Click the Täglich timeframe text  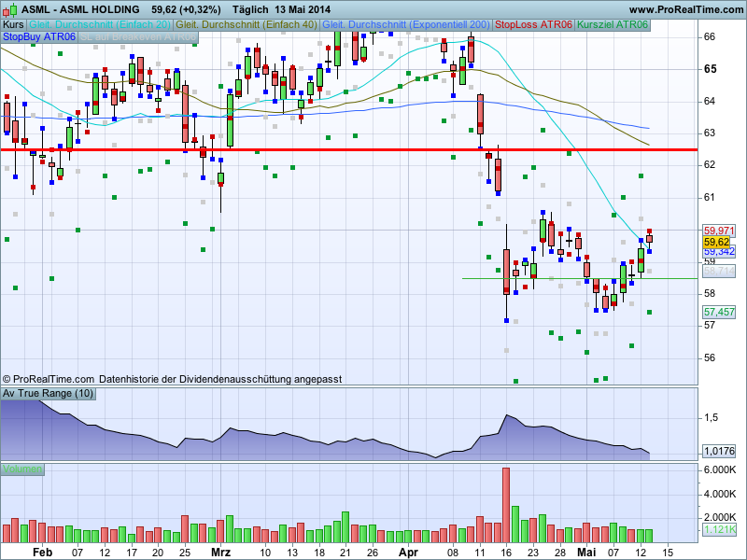(250, 9)
